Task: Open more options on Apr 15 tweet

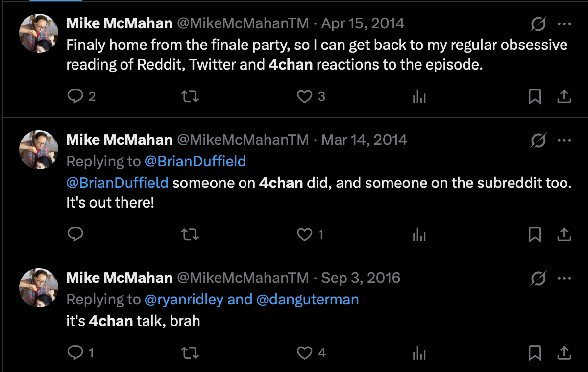Action: click(x=564, y=23)
